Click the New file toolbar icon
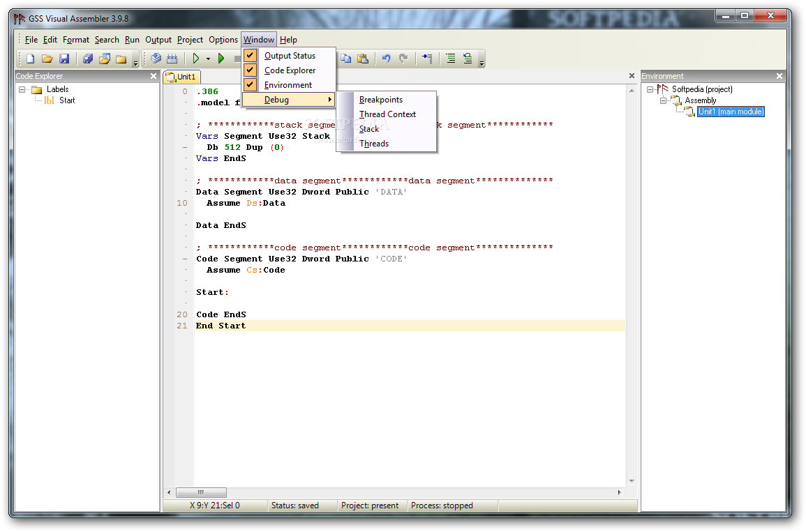 pyautogui.click(x=30, y=59)
